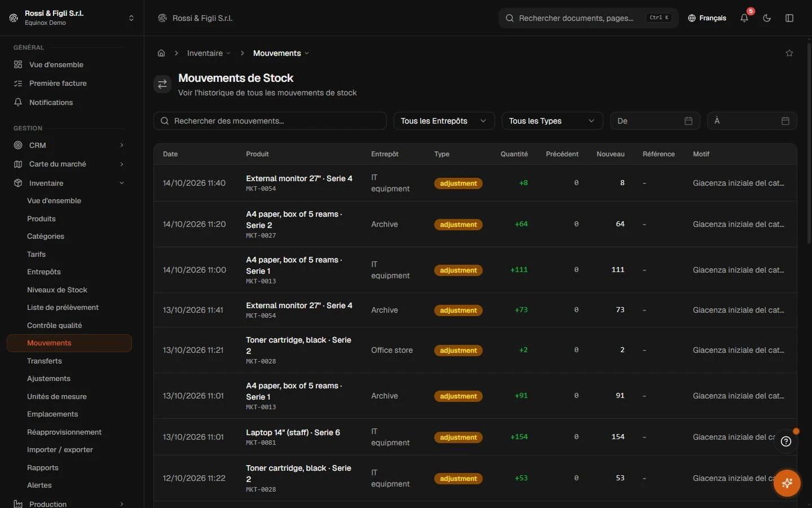Expand the Carte du marché section

122,164
